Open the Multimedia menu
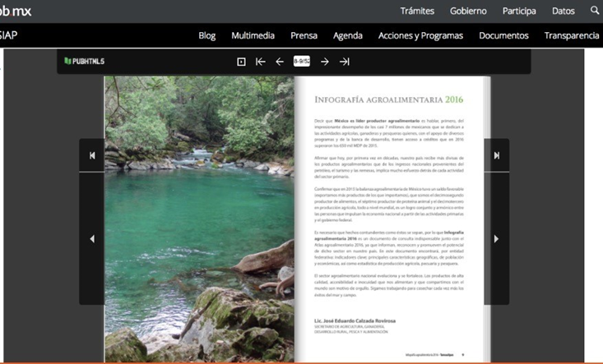 point(253,35)
